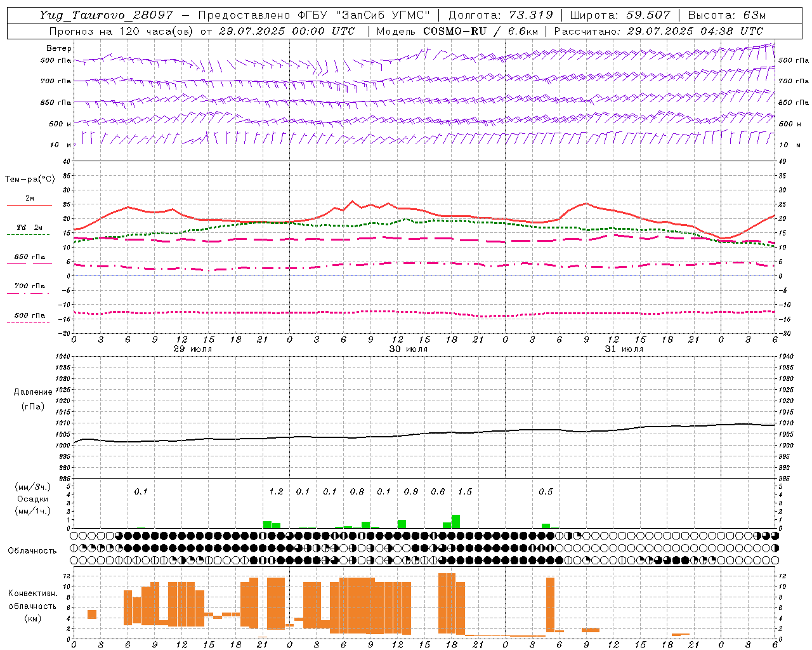The width and height of the screenshot is (812, 650).
Task: Click the (гПа) pressure unit label
Action: point(33,406)
